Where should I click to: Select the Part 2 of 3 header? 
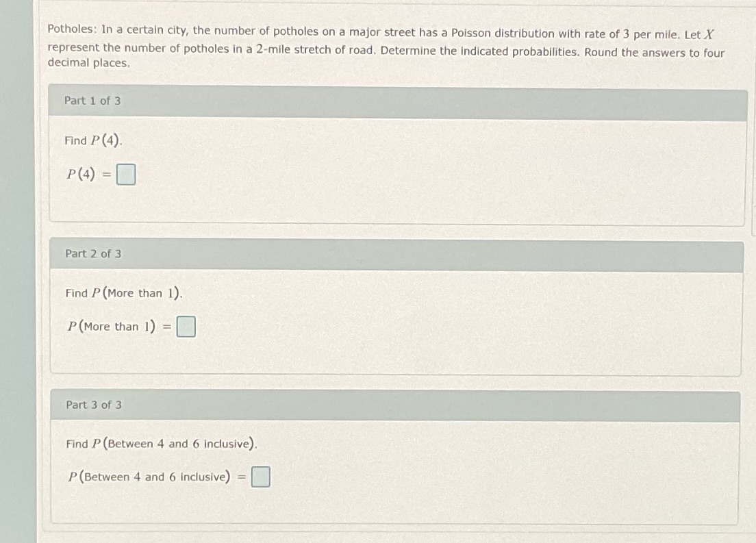pos(93,253)
